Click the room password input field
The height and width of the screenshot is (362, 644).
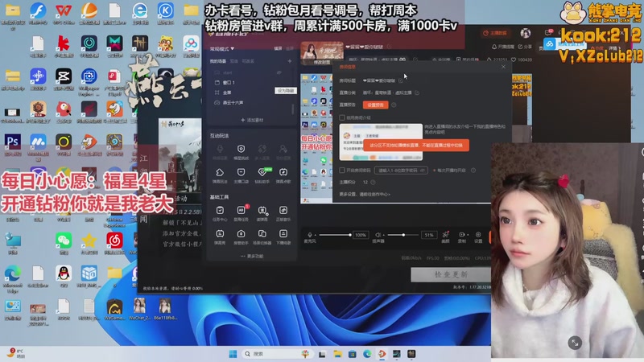click(x=401, y=171)
